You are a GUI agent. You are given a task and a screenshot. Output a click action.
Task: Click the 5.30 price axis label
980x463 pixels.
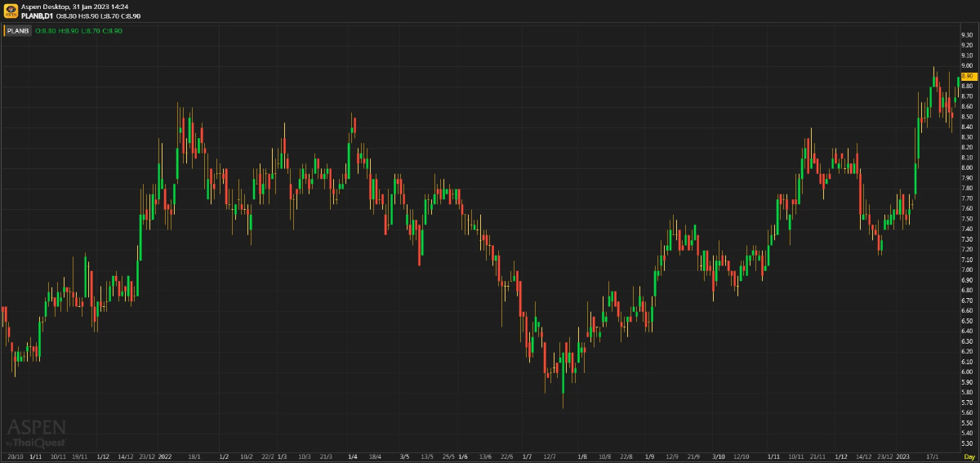point(967,443)
